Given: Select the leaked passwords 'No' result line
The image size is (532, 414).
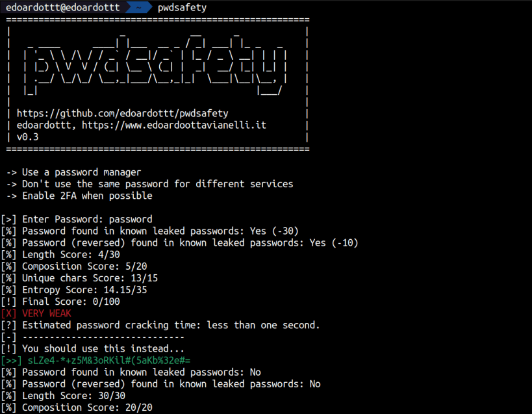Looking at the screenshot, I should pyautogui.click(x=131, y=372).
